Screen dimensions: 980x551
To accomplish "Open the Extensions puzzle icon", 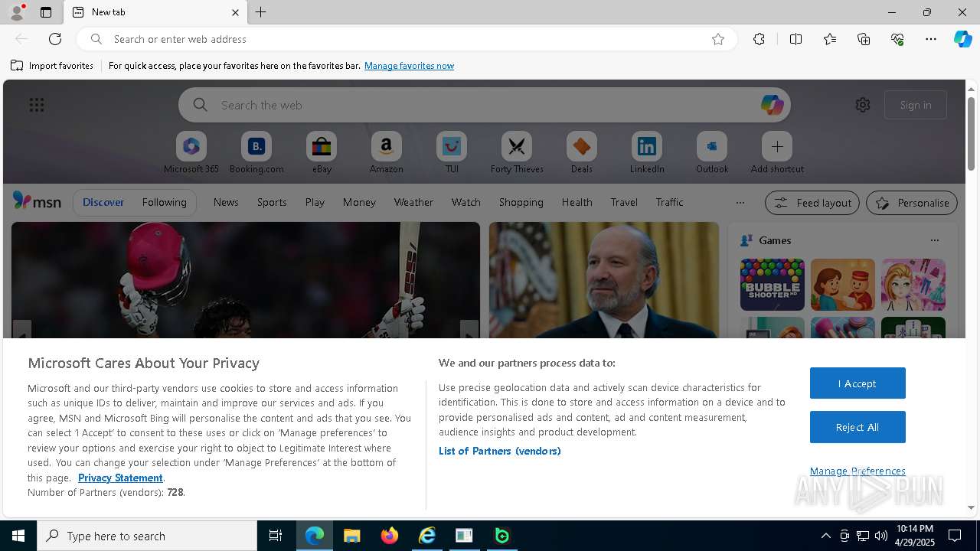I will coord(759,39).
